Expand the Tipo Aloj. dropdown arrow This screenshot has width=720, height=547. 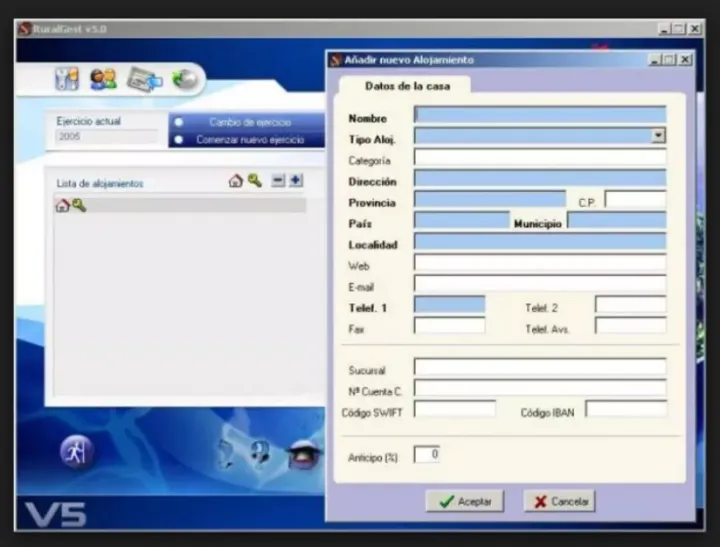(x=658, y=136)
